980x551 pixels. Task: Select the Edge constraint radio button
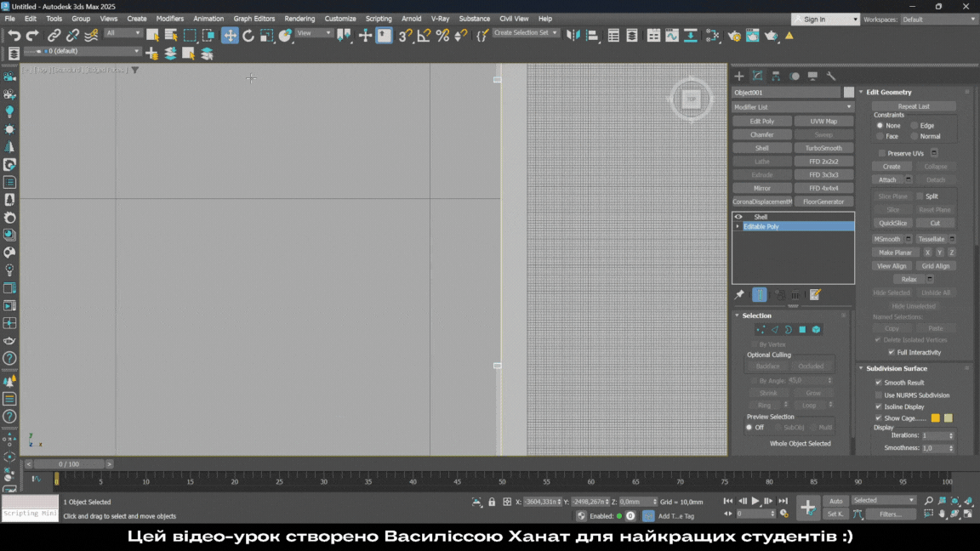click(x=914, y=126)
